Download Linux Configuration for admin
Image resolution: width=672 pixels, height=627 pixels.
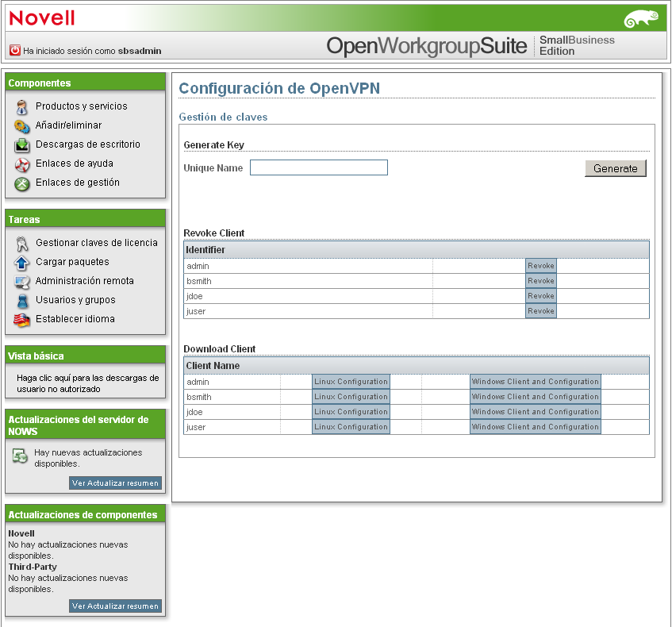point(351,382)
